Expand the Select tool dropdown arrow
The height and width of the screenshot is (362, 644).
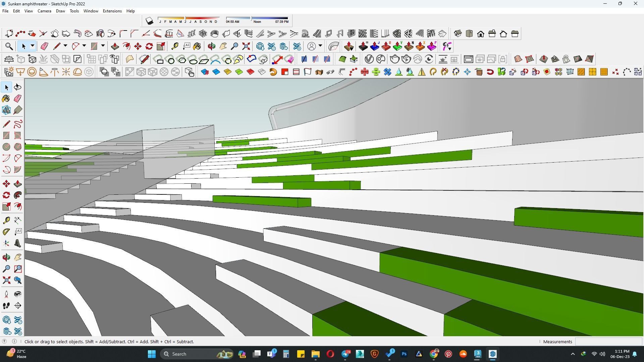pos(33,46)
